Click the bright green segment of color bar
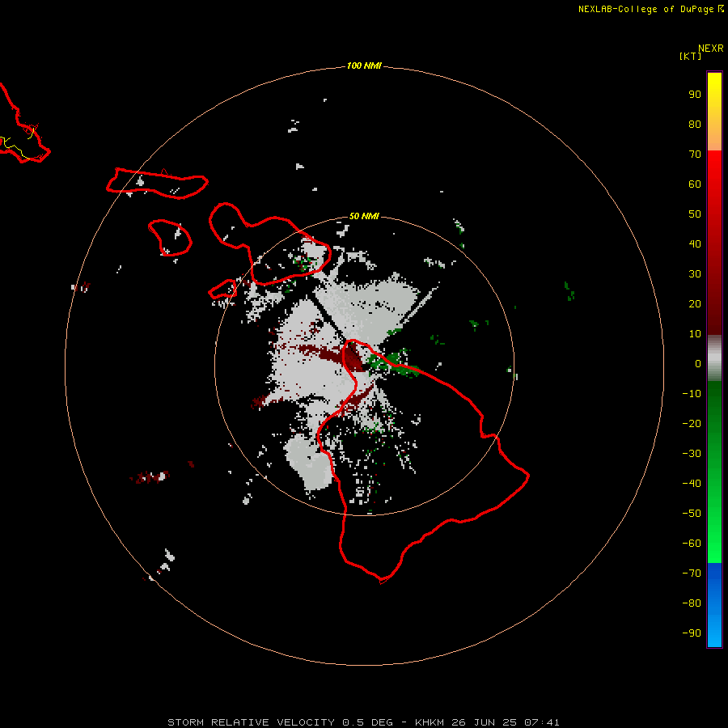The image size is (728, 728). (714, 472)
